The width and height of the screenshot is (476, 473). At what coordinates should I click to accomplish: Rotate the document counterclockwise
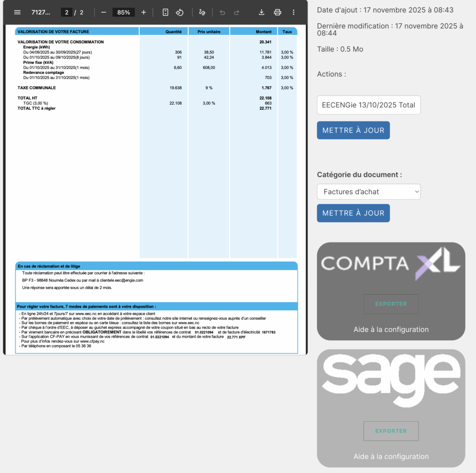click(180, 12)
